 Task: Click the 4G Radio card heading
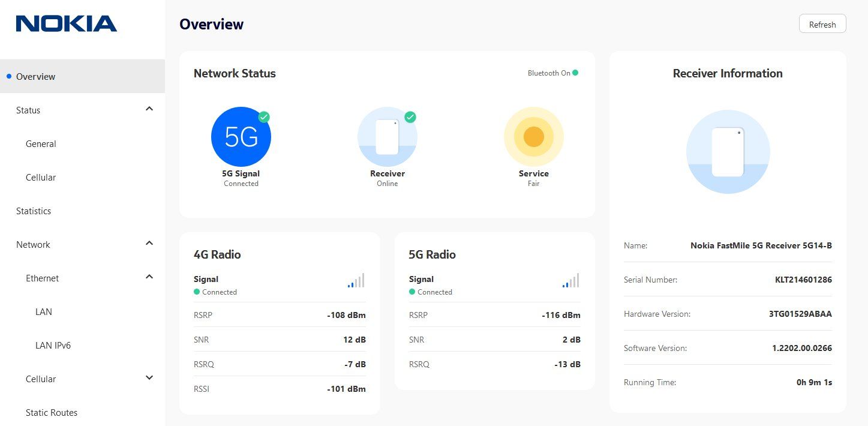[x=217, y=254]
